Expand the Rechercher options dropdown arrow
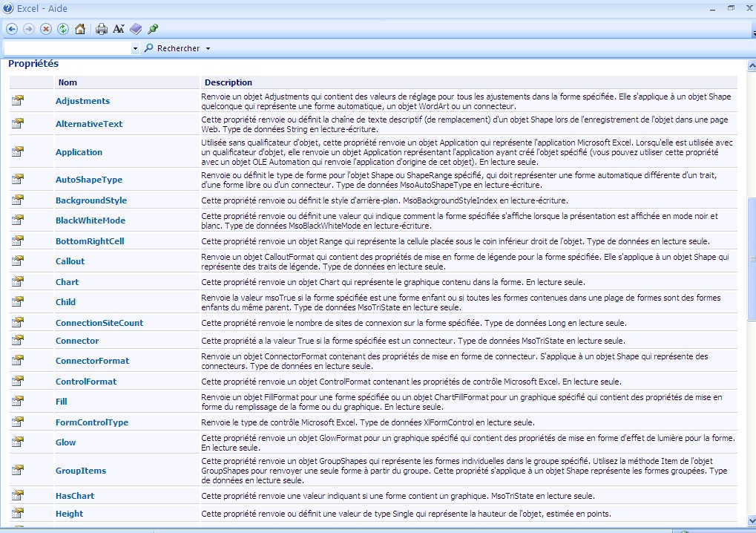 (208, 48)
